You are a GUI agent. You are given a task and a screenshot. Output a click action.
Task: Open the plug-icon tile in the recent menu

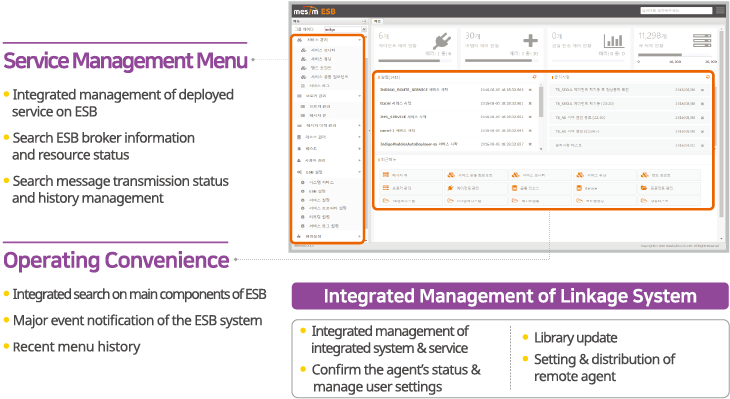point(476,188)
